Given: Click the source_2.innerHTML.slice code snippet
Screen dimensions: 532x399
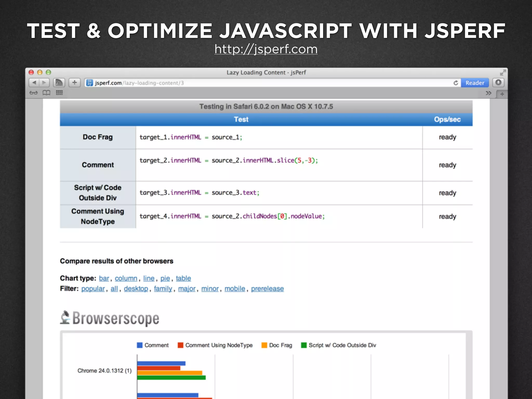Looking at the screenshot, I should pyautogui.click(x=229, y=161).
